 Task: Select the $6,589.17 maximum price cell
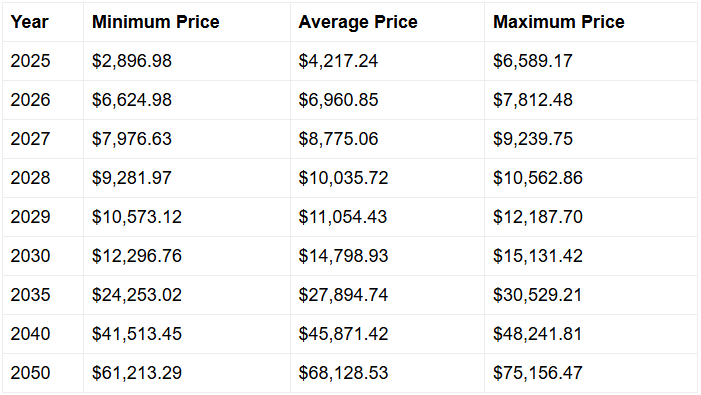pos(591,61)
